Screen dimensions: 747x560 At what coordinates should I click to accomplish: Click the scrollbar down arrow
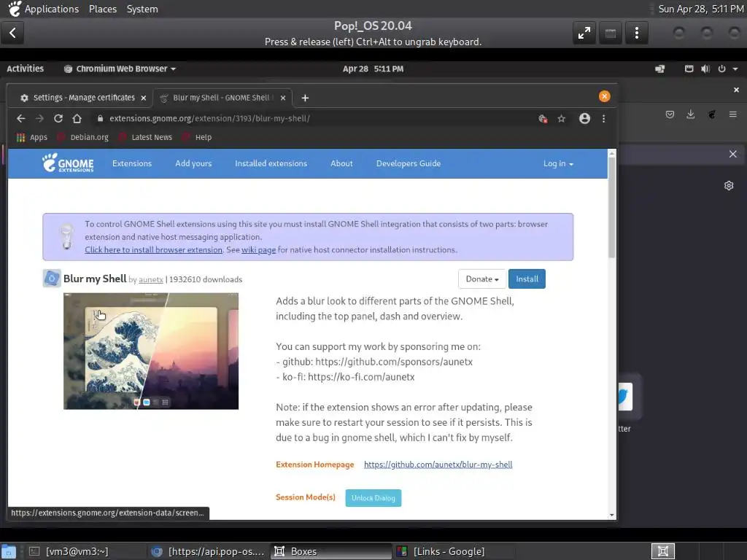[x=612, y=516]
